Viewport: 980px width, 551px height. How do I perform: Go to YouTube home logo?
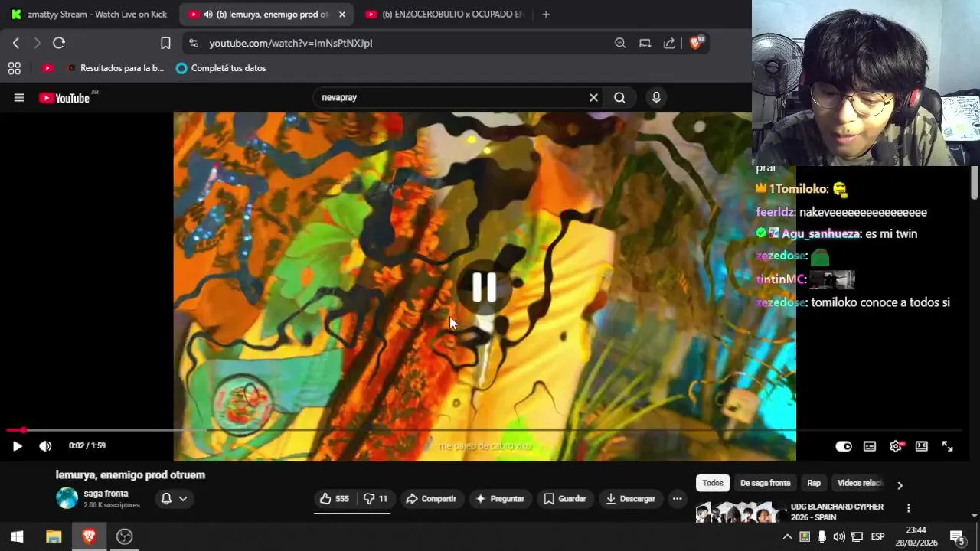point(64,98)
